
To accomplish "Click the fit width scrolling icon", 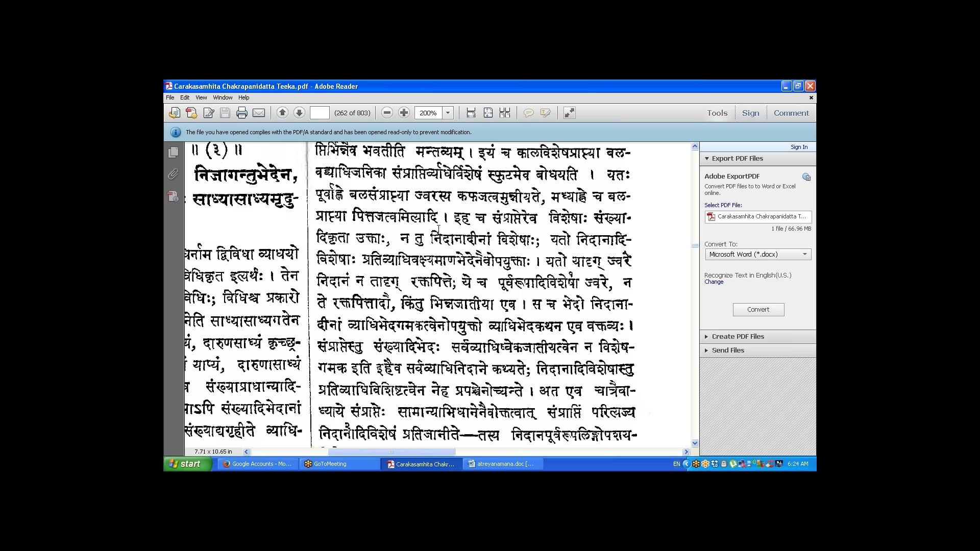I will click(471, 113).
